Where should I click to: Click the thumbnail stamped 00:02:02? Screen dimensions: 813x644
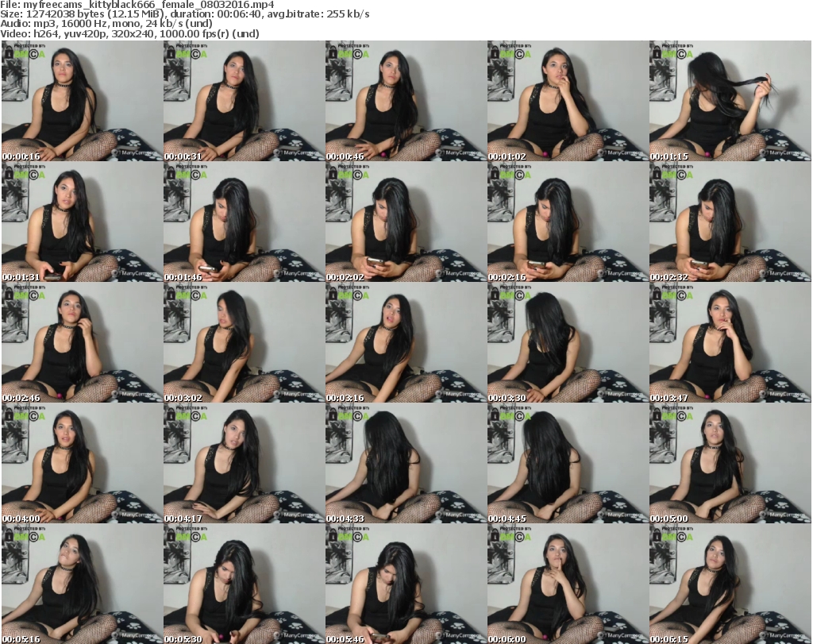pyautogui.click(x=406, y=222)
